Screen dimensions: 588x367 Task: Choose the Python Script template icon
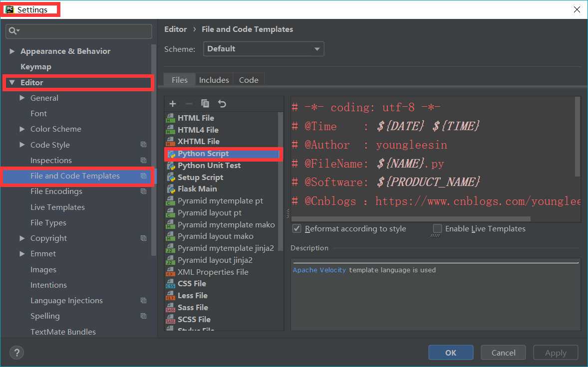pyautogui.click(x=171, y=154)
